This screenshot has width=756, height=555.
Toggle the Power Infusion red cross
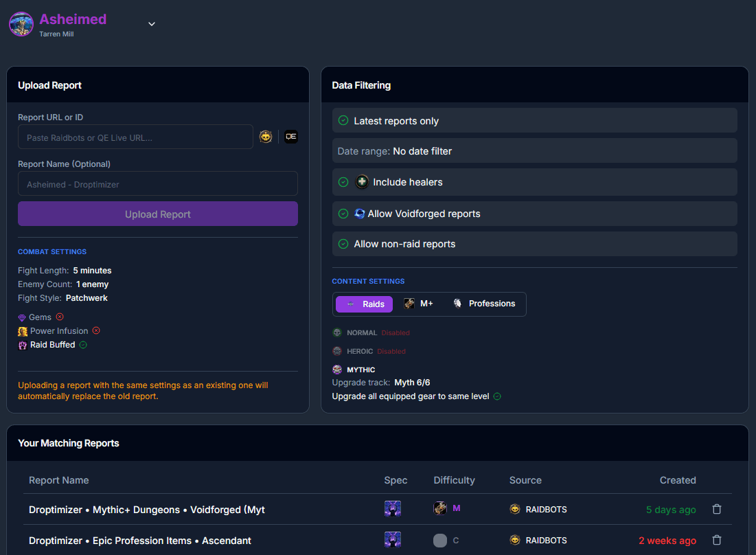click(x=96, y=331)
